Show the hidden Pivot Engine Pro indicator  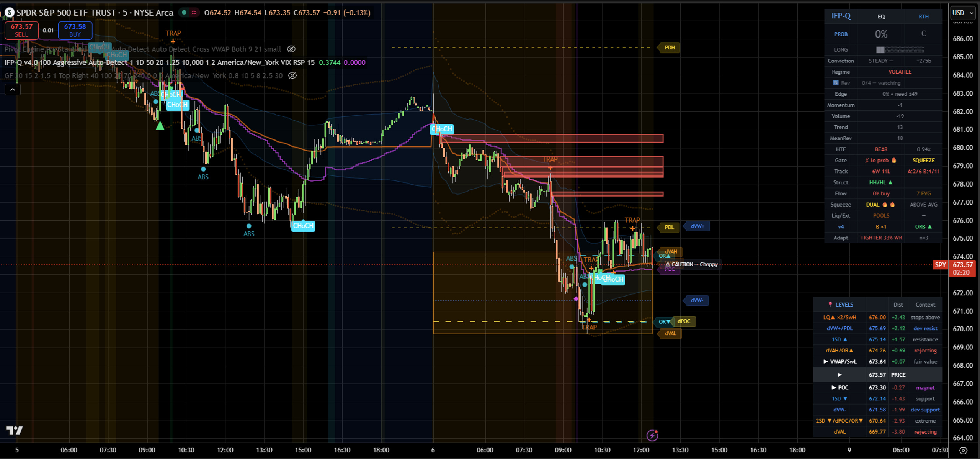tap(291, 49)
